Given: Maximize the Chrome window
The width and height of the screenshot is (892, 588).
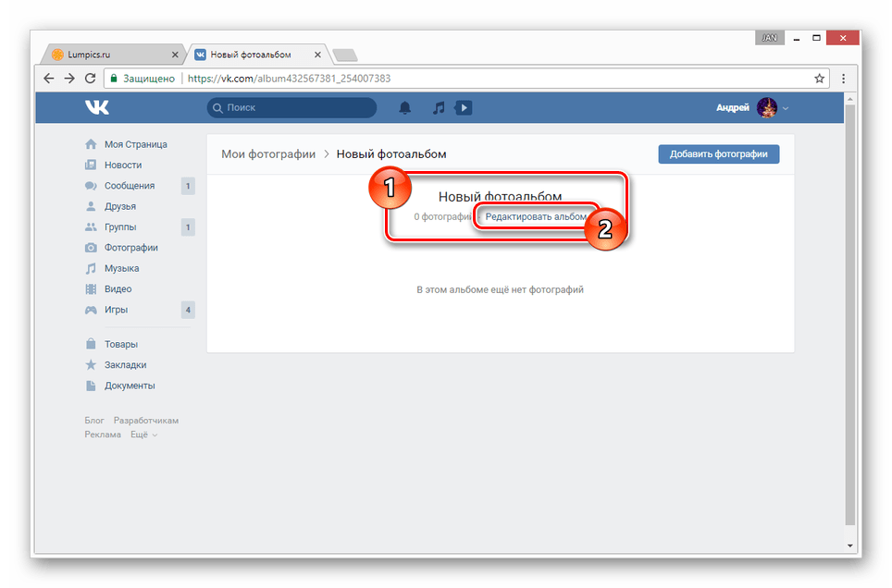Looking at the screenshot, I should 816,38.
